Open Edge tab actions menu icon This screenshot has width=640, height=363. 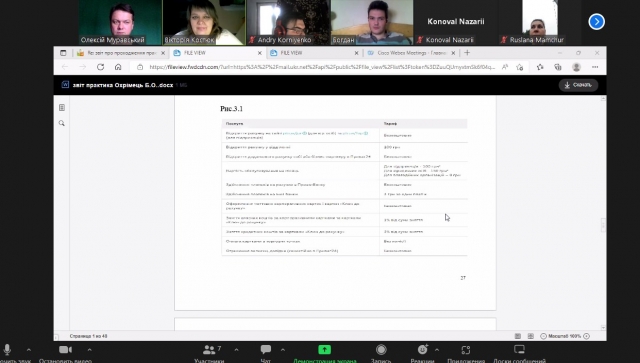(x=63, y=53)
